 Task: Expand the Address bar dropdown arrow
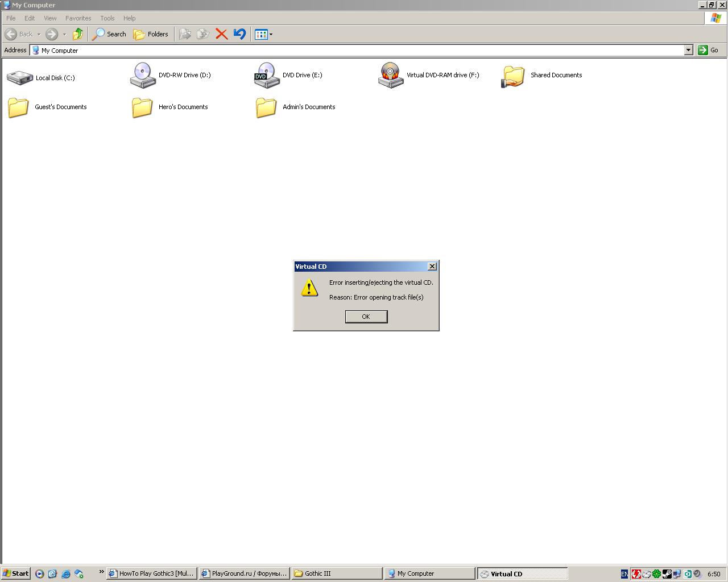(x=688, y=50)
